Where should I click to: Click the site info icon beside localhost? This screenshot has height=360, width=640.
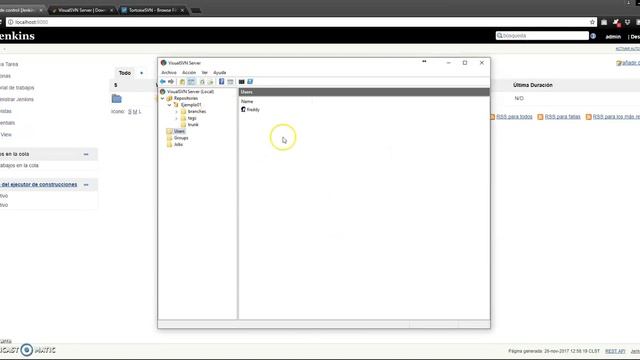click(11, 22)
